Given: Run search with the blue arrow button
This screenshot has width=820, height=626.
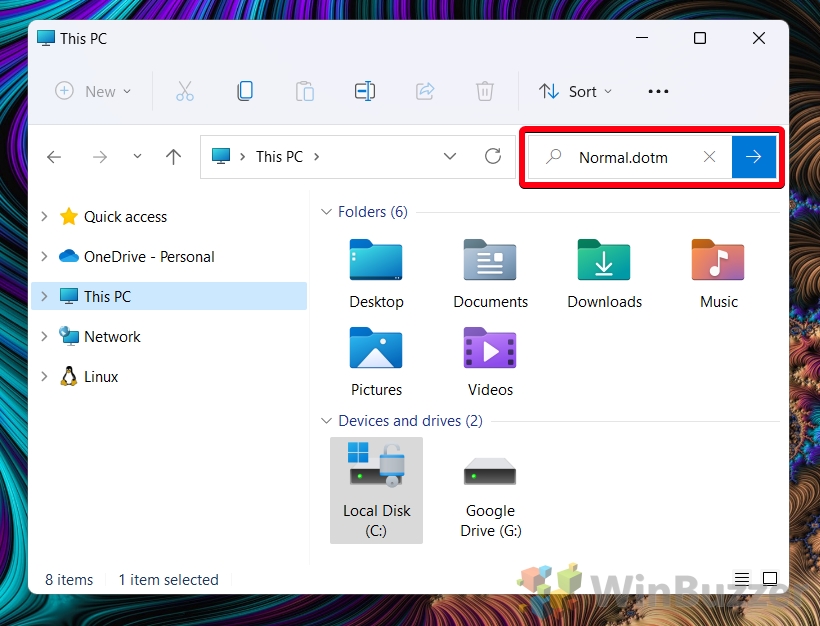Looking at the screenshot, I should [754, 157].
